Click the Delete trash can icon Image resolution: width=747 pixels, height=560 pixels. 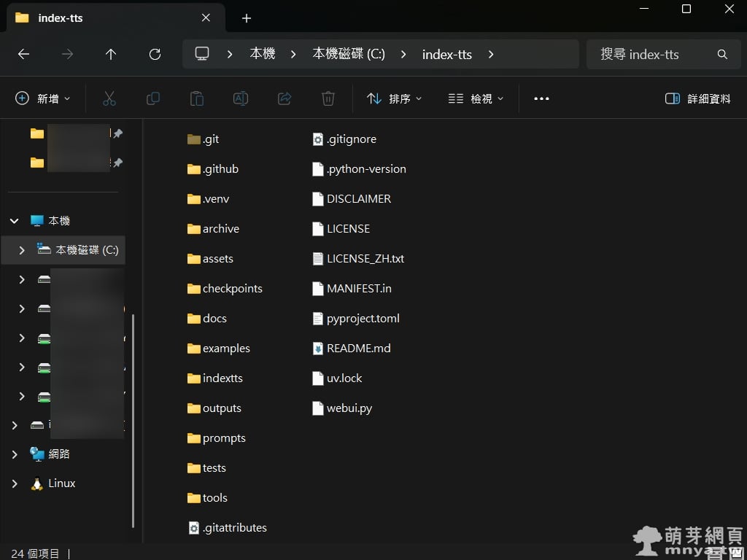(x=328, y=98)
